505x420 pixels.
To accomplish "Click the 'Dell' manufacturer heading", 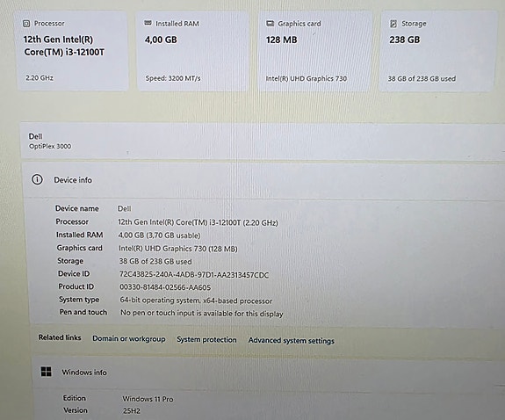I will 35,136.
